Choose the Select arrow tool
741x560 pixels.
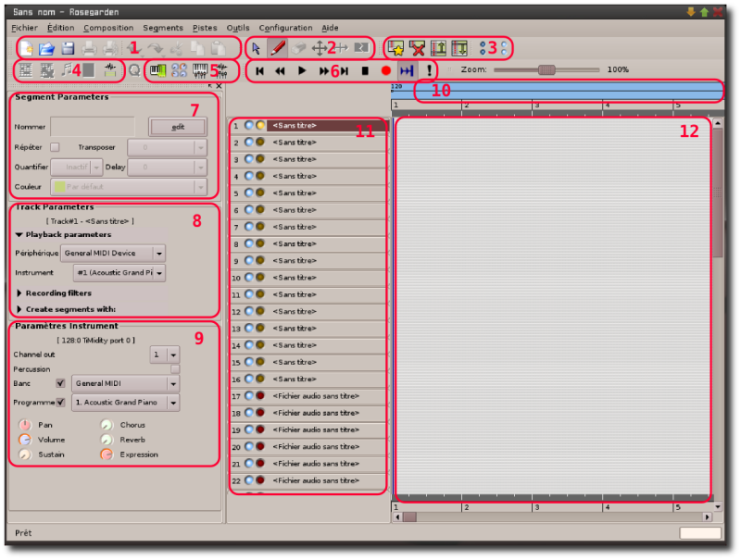pyautogui.click(x=257, y=48)
